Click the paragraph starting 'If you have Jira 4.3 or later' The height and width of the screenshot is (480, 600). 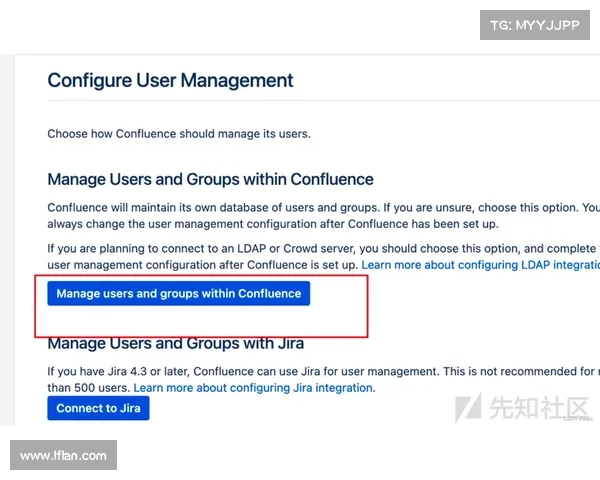click(324, 379)
